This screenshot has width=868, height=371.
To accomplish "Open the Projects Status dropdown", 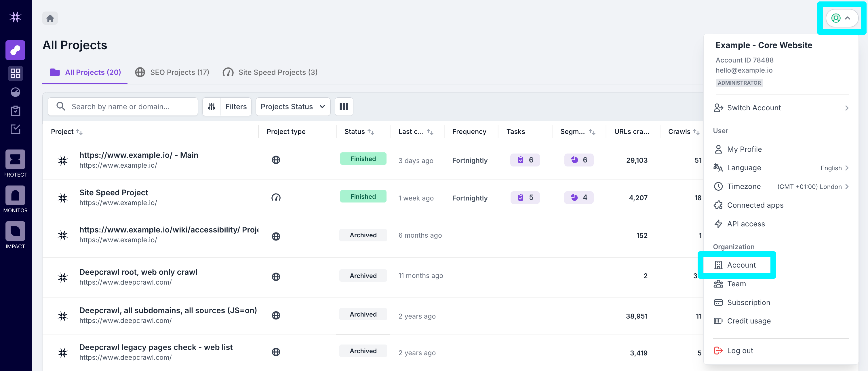I will click(x=293, y=107).
